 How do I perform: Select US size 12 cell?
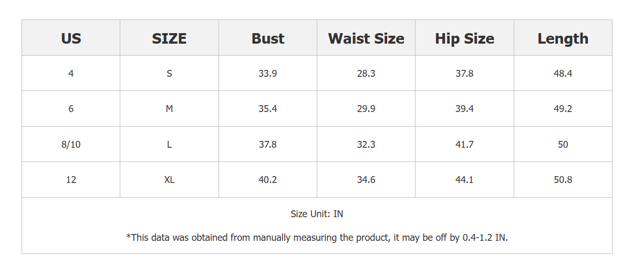(71, 180)
